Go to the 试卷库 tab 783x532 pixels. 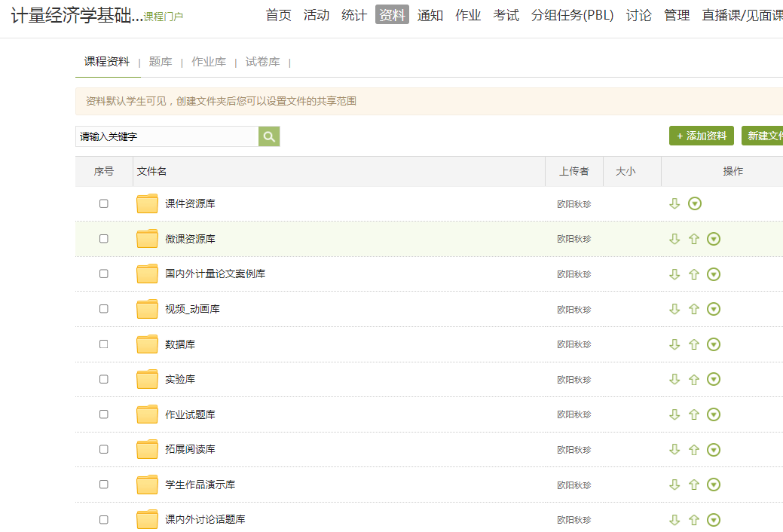coord(262,62)
